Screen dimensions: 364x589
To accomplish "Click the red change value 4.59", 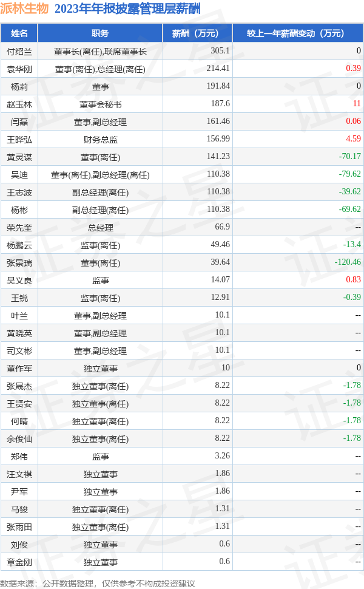I will point(353,138).
